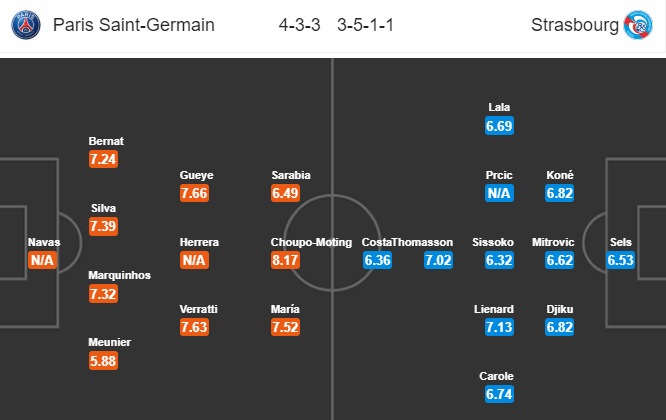Viewport: 666px width, 420px height.
Task: Select Gueye's 7.66 rating badge
Action: [194, 193]
